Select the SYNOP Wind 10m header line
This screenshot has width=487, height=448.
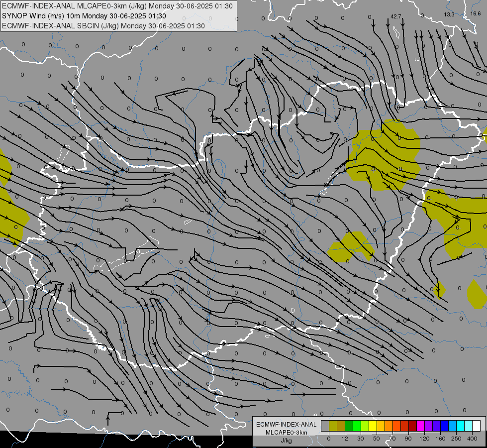click(84, 16)
